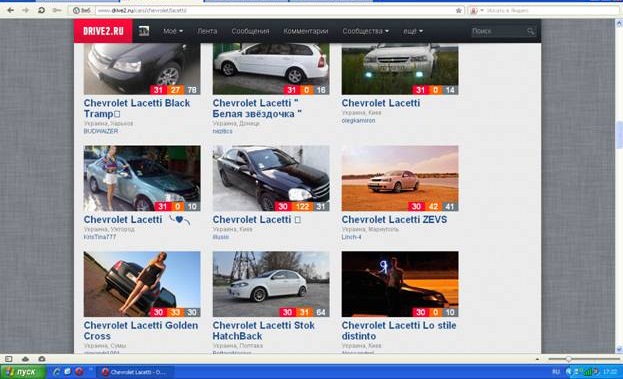The image size is (623, 379).
Task: Open the Linch-4 user profile link
Action: (352, 237)
